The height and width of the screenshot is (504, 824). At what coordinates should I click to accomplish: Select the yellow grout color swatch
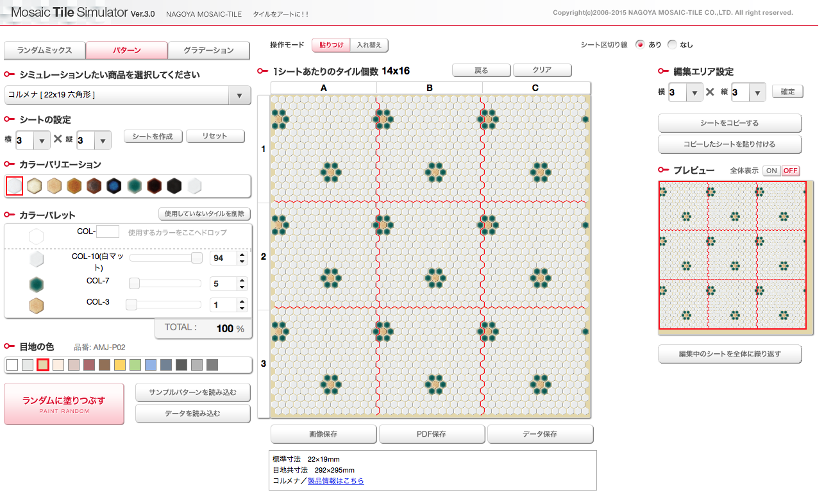(x=120, y=365)
